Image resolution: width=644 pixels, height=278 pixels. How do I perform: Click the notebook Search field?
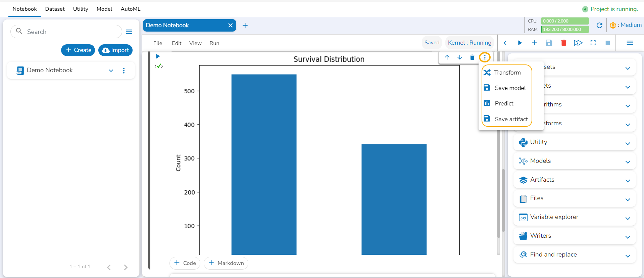pos(70,32)
